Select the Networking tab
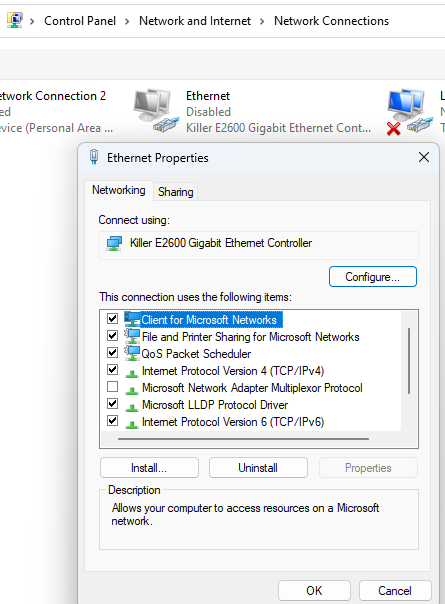Image resolution: width=445 pixels, height=604 pixels. click(x=119, y=190)
